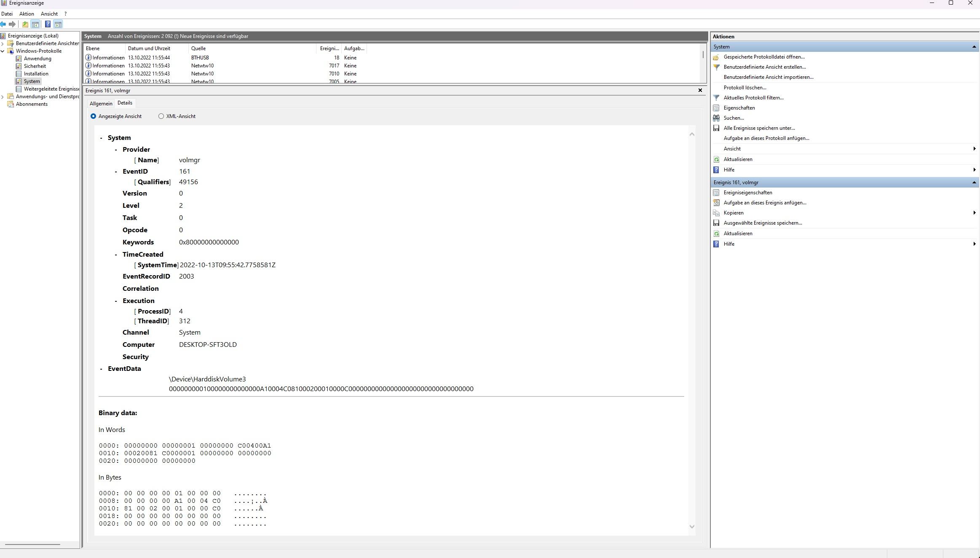
Task: Collapse the Windows-Protokolle tree node
Action: [x=3, y=51]
